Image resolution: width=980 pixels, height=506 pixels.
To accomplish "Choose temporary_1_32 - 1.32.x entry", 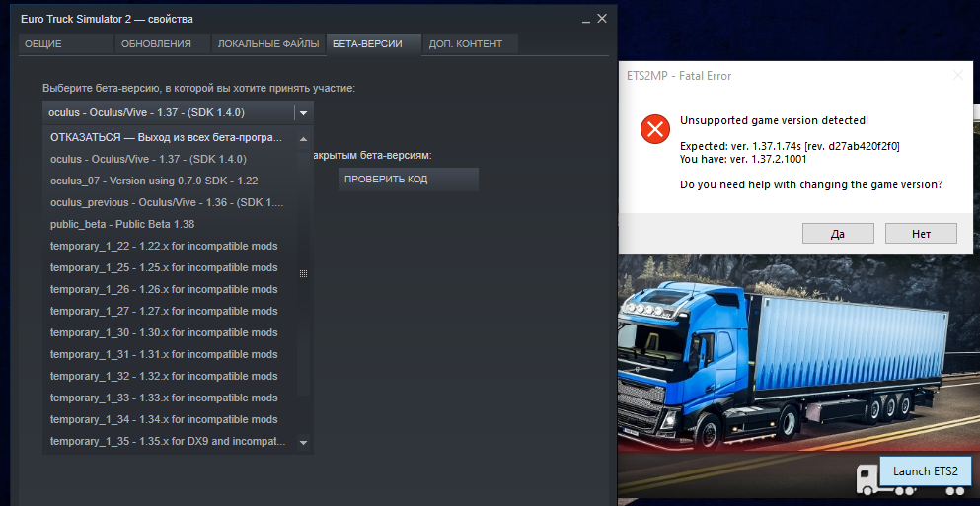I will pyautogui.click(x=170, y=376).
